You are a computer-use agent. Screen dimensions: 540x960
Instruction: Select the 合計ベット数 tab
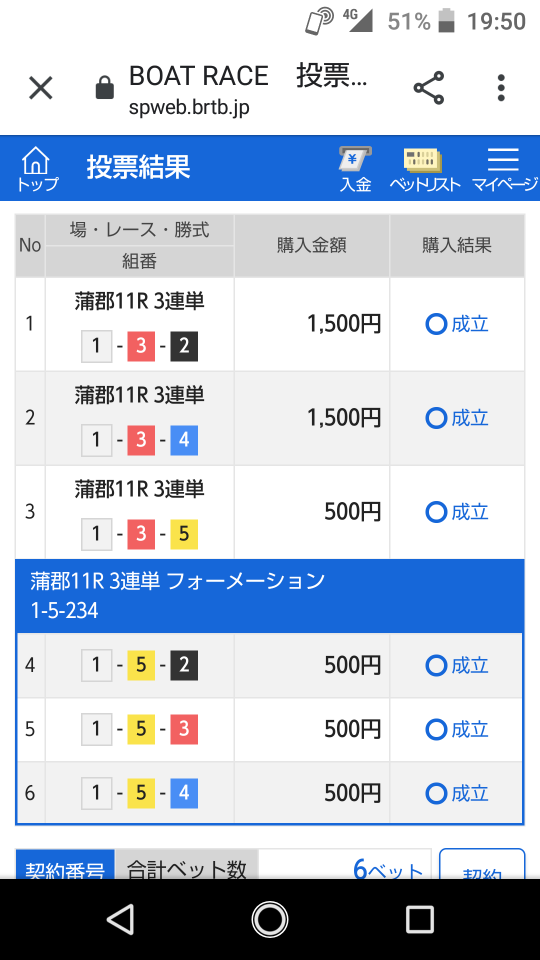(x=186, y=864)
